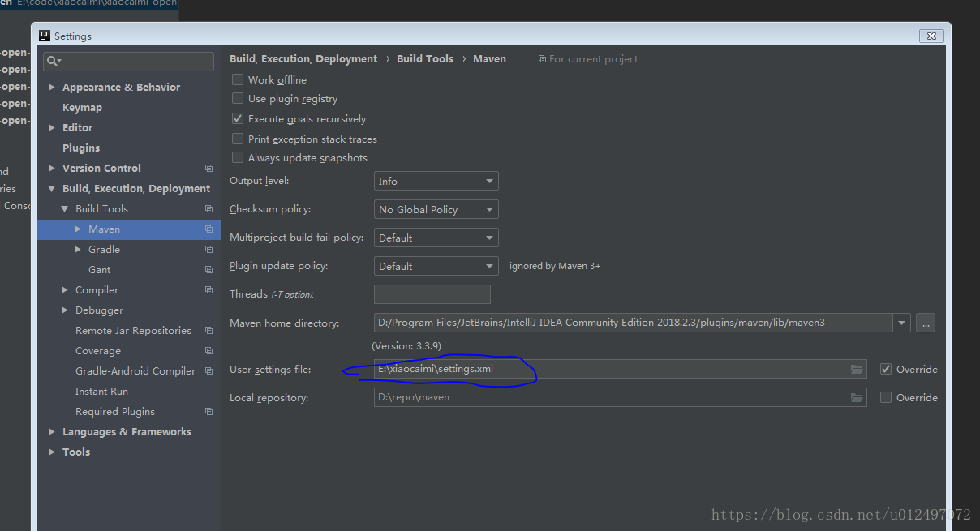Expand Version Control tree node
Image resolution: width=980 pixels, height=531 pixels.
(52, 169)
